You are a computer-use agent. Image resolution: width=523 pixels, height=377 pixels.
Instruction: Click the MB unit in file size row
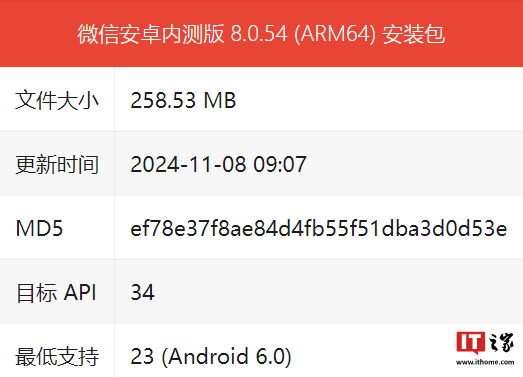click(219, 100)
